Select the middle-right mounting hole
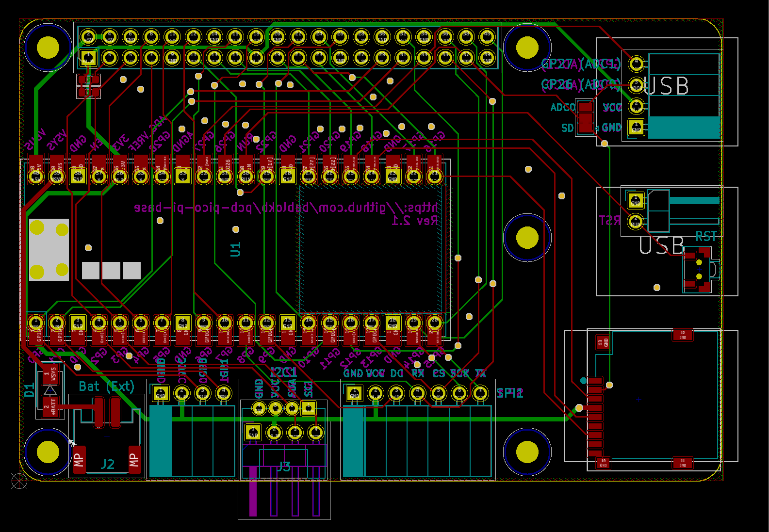Screen dimensions: 769x532 pos(527,238)
